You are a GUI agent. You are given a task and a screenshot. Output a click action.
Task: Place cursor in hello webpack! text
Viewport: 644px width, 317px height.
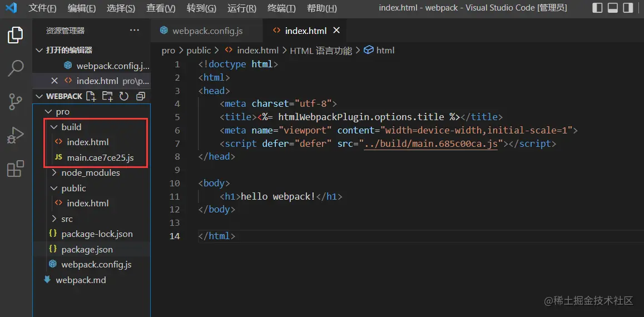[278, 197]
